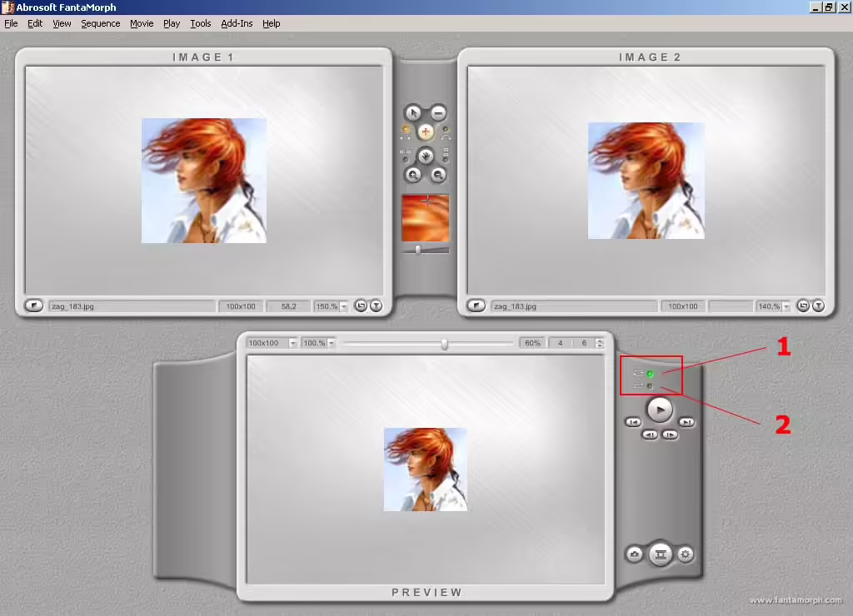Click the portrait in Image 1 panel
The height and width of the screenshot is (616, 853).
[x=204, y=181]
